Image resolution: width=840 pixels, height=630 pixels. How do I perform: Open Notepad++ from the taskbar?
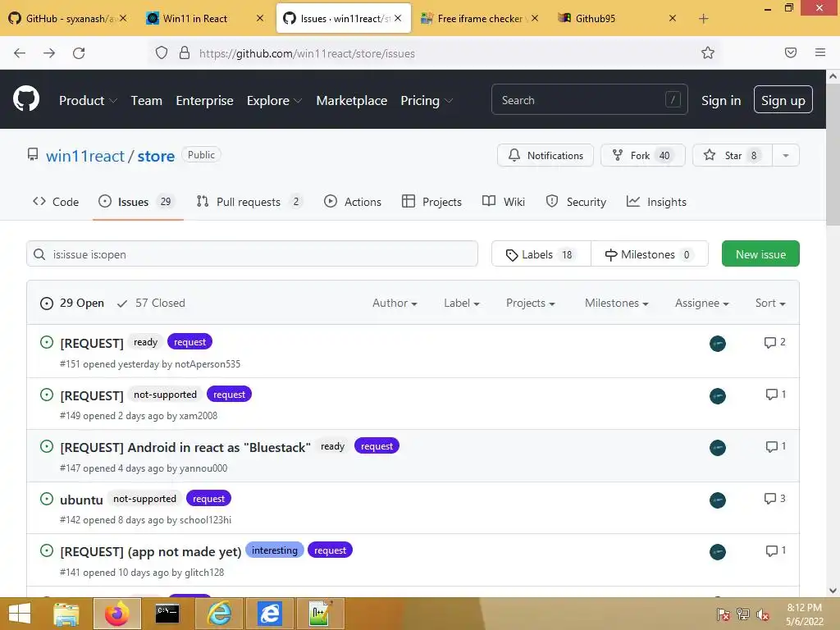click(x=320, y=614)
